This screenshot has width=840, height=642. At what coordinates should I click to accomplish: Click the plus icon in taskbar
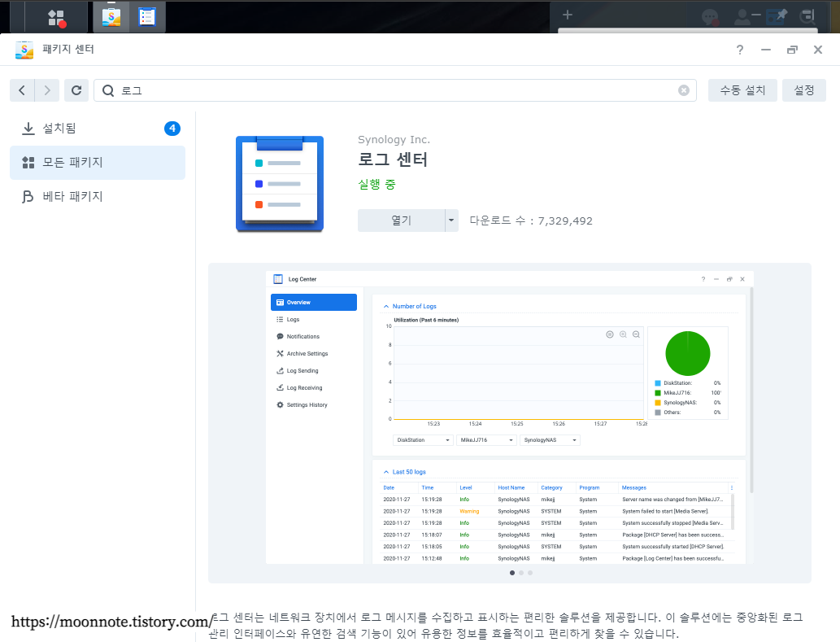(x=568, y=15)
